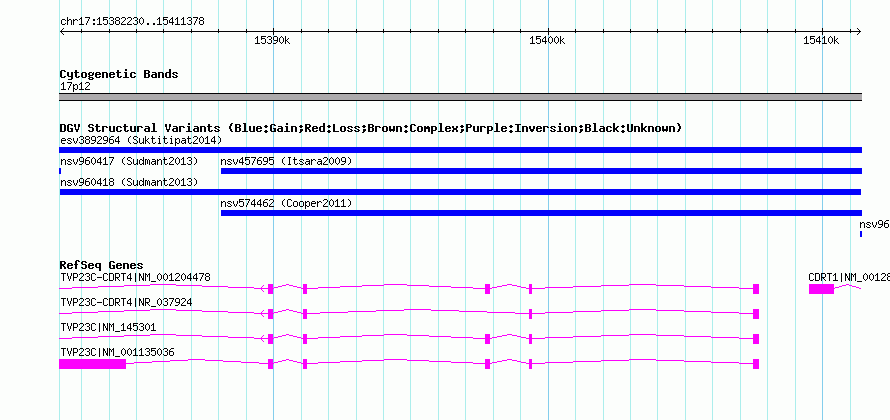
Task: Click the RefSeq Genes track title
Action: (101, 265)
